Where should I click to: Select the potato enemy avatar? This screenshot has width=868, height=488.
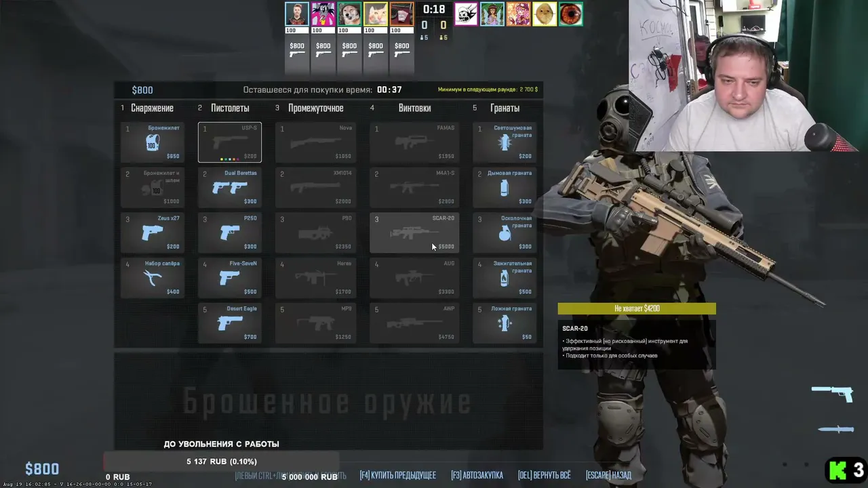(545, 14)
